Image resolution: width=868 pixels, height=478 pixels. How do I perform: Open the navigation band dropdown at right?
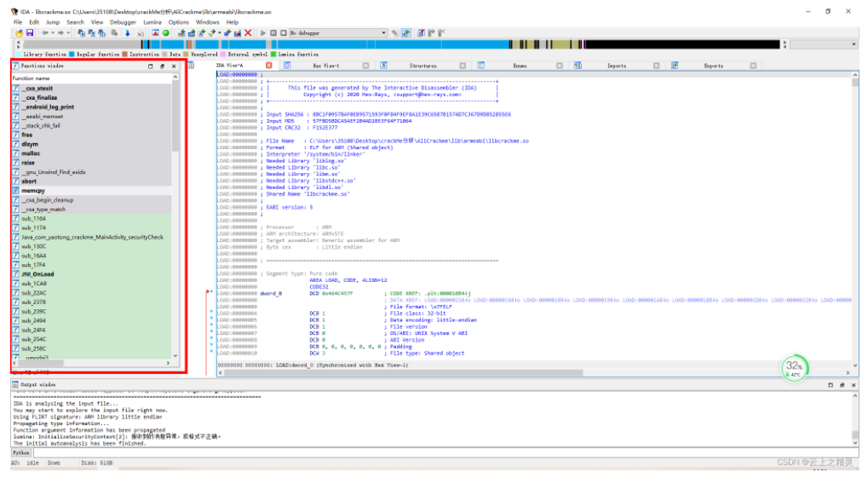[854, 44]
